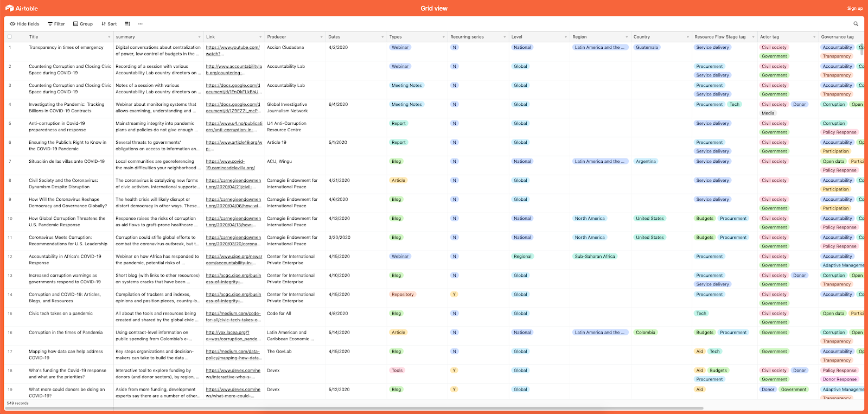Expand the Title column dropdown arrow
Image resolution: width=868 pixels, height=414 pixels.
[109, 37]
